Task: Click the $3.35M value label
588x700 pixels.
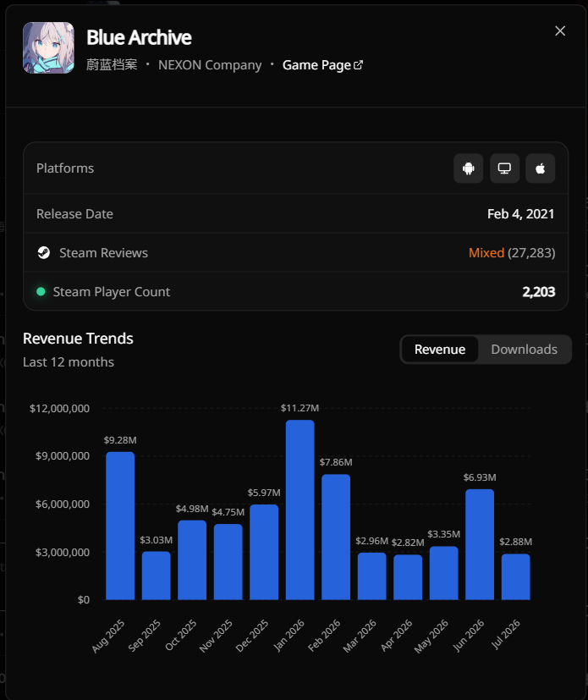Action: tap(444, 534)
